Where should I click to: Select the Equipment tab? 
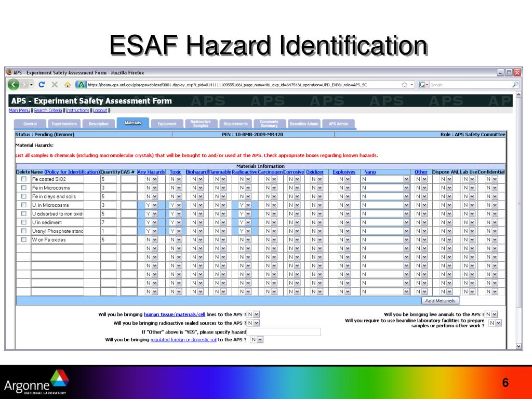pyautogui.click(x=167, y=124)
